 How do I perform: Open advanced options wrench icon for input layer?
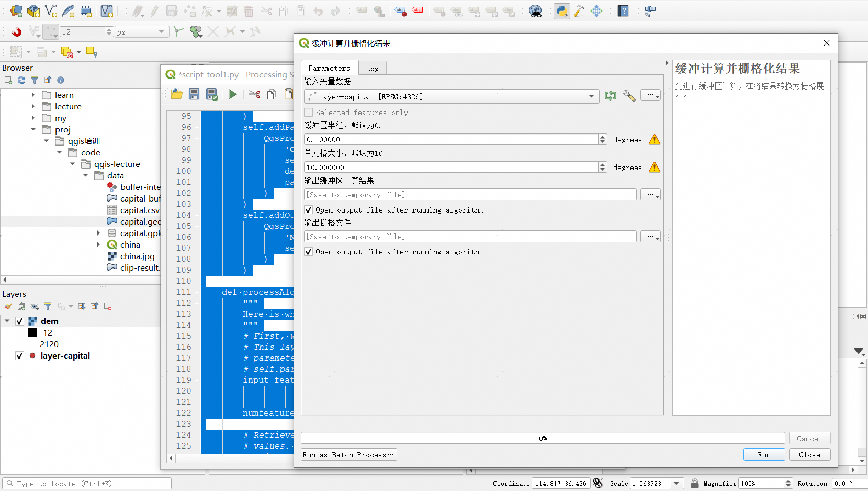(629, 96)
